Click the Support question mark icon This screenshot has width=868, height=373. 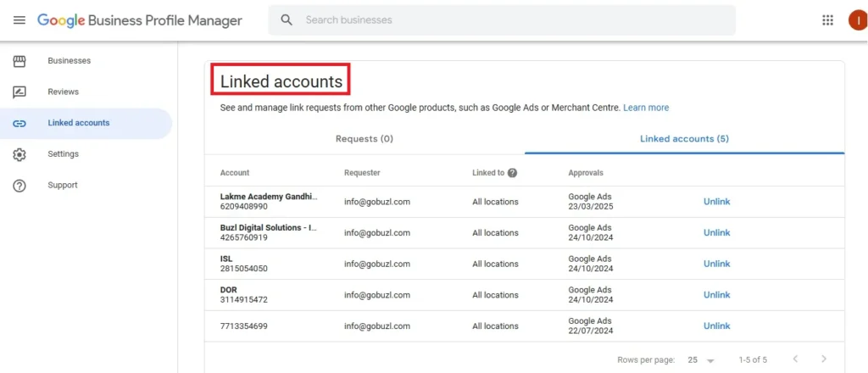[19, 186]
